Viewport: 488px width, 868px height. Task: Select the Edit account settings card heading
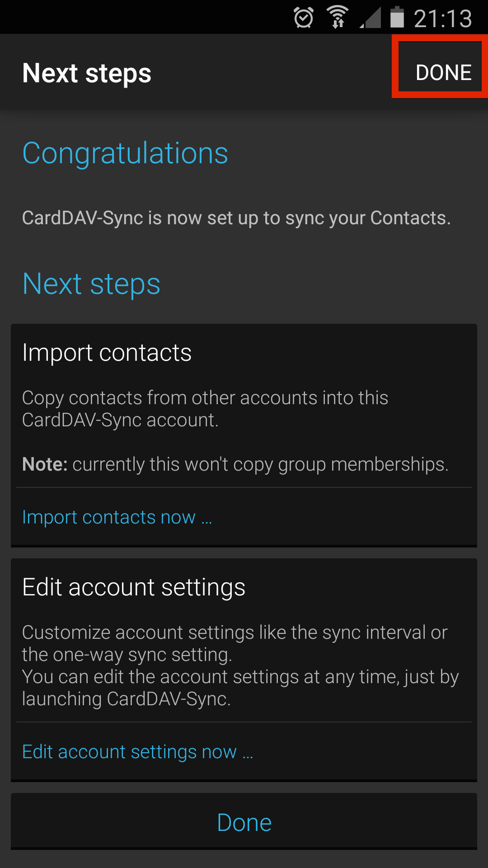pos(134,587)
